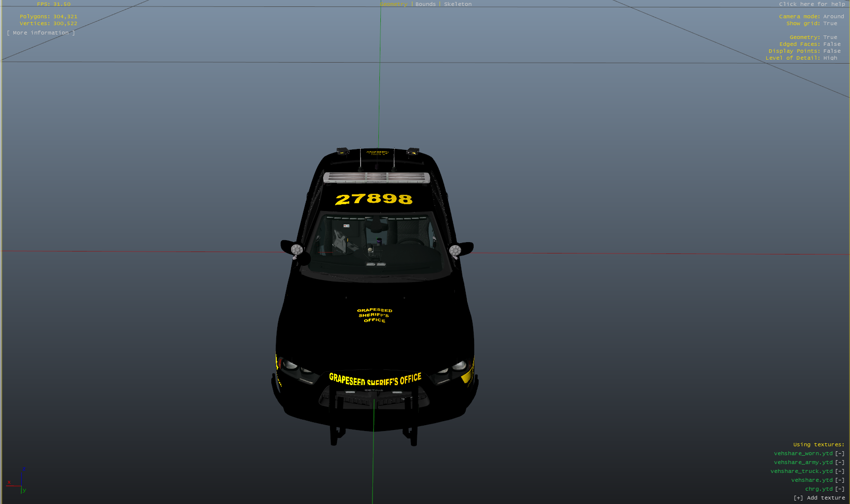Viewport: 850px width, 504px height.
Task: Remove the vehshare_worn.ytd texture with [-]
Action: 840,454
